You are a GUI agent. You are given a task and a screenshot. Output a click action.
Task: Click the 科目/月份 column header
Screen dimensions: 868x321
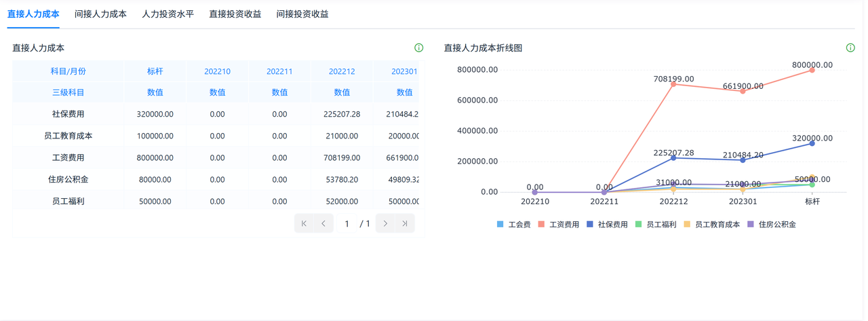click(x=68, y=71)
